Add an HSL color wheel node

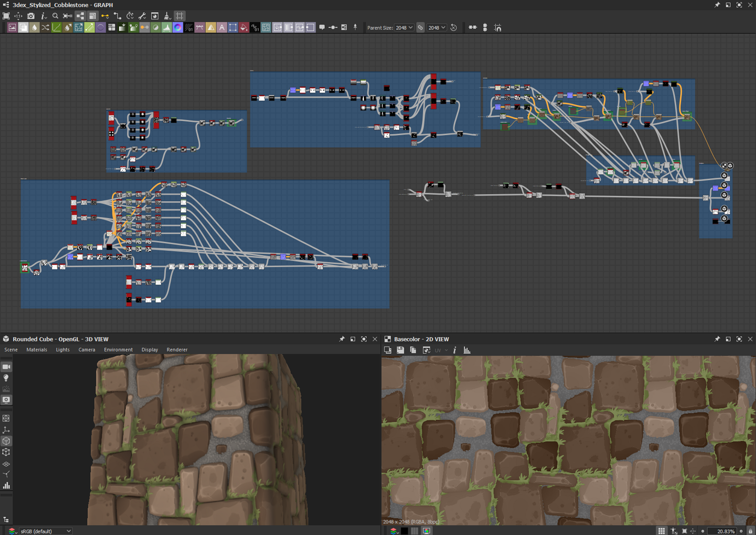(x=178, y=28)
